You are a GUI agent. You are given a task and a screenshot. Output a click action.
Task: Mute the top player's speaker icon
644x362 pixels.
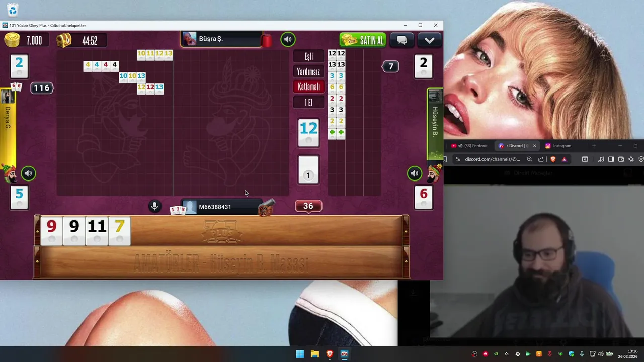click(x=288, y=39)
